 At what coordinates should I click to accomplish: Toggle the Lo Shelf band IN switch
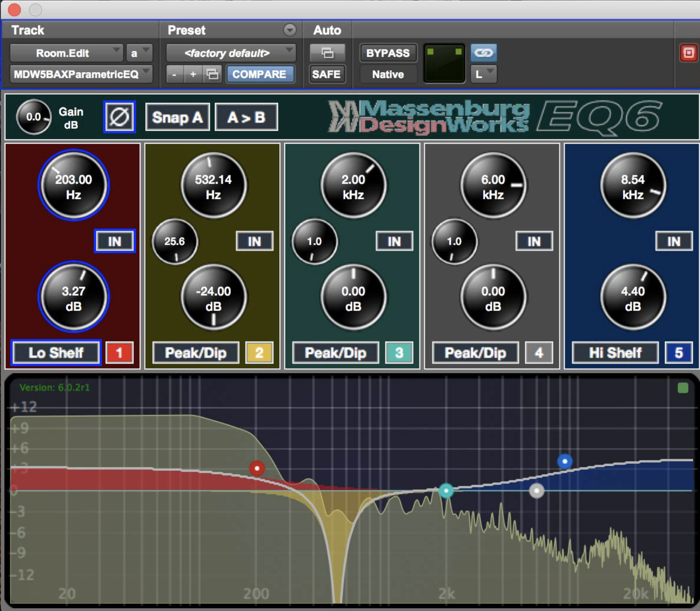(x=114, y=241)
